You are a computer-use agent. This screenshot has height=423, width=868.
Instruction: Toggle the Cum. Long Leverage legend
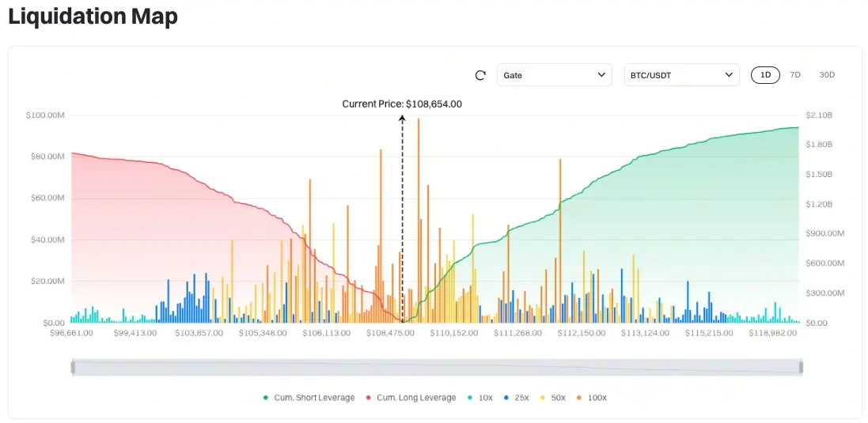411,398
